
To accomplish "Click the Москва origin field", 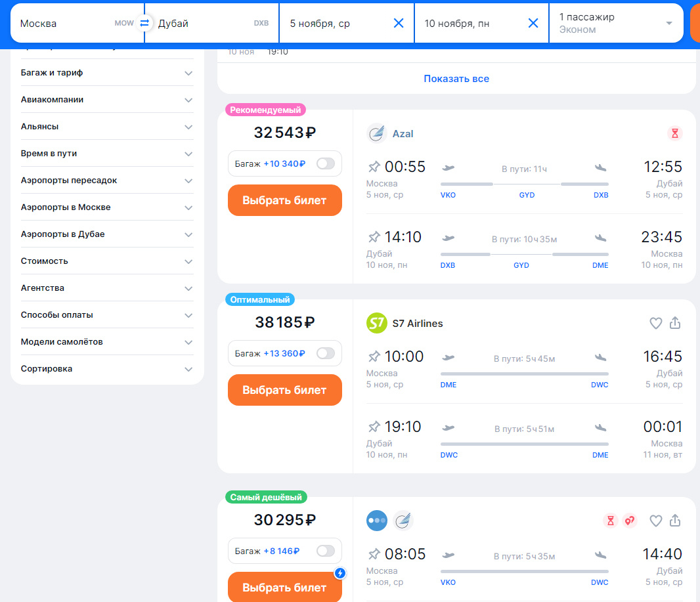I will [x=77, y=23].
